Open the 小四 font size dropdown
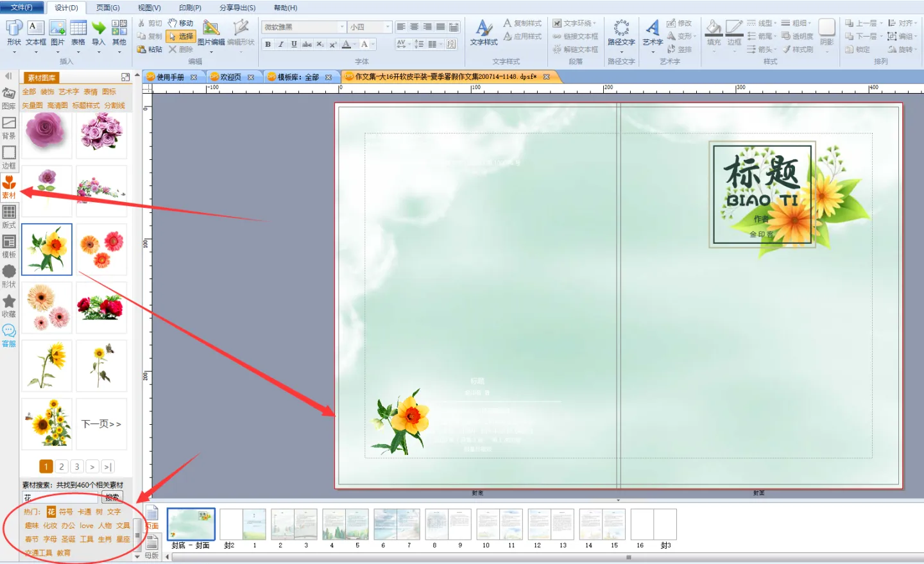This screenshot has width=924, height=564. pos(388,27)
